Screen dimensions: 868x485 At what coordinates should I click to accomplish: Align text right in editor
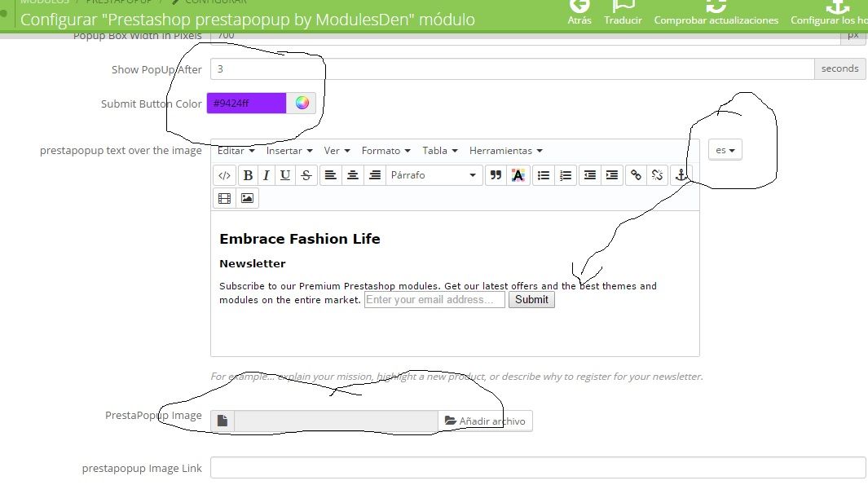coord(375,175)
